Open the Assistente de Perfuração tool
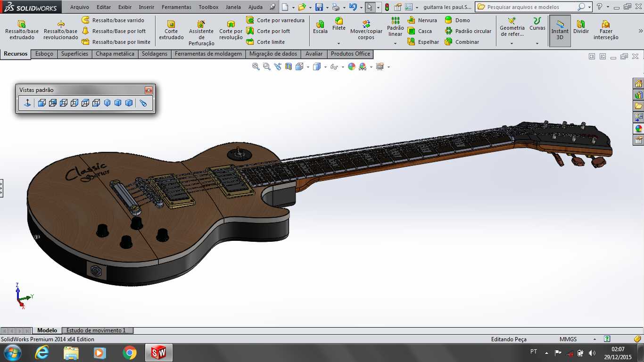This screenshot has width=644, height=362. [201, 33]
